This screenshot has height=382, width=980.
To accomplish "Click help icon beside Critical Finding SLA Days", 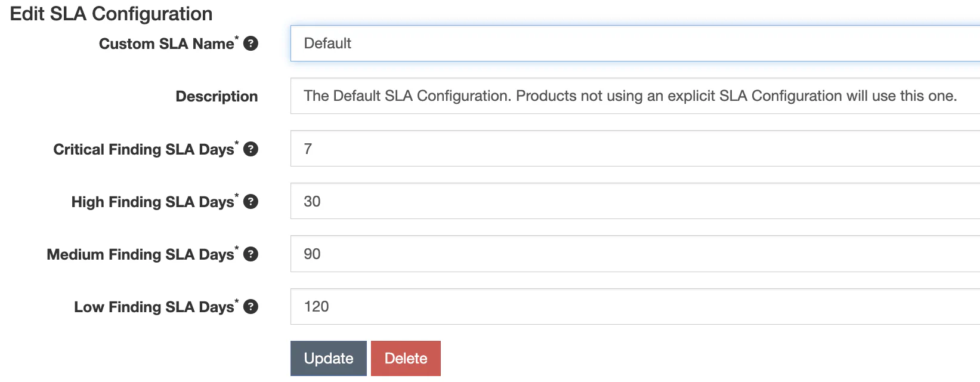I will pyautogui.click(x=251, y=149).
